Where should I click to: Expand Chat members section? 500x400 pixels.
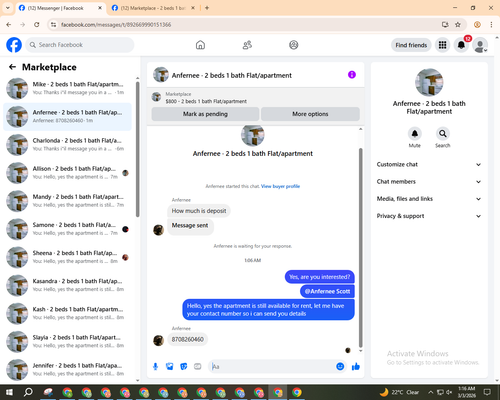tap(429, 182)
